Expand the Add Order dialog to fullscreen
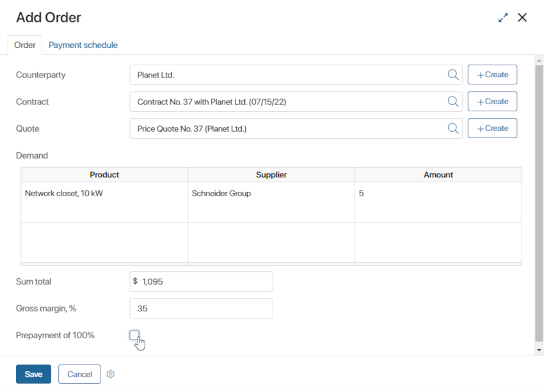Screen dimensions: 544x392 tap(503, 18)
